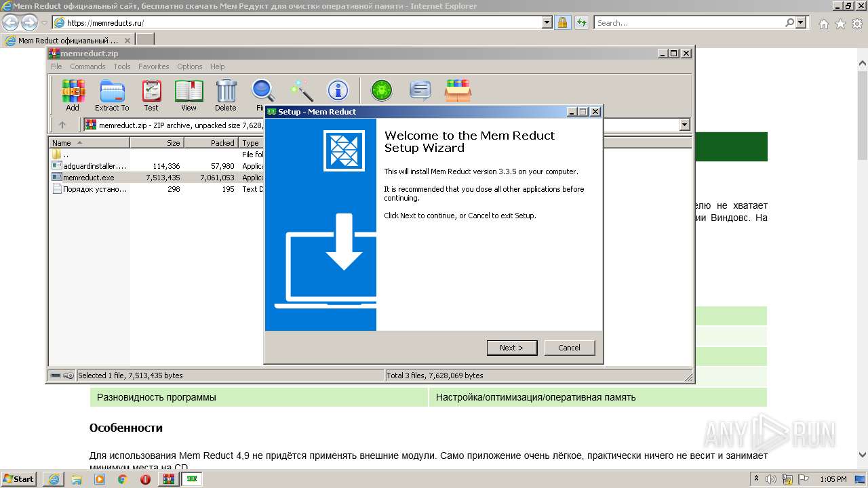Sort file list by Packed column
This screenshot has width=868, height=488.
click(x=211, y=142)
